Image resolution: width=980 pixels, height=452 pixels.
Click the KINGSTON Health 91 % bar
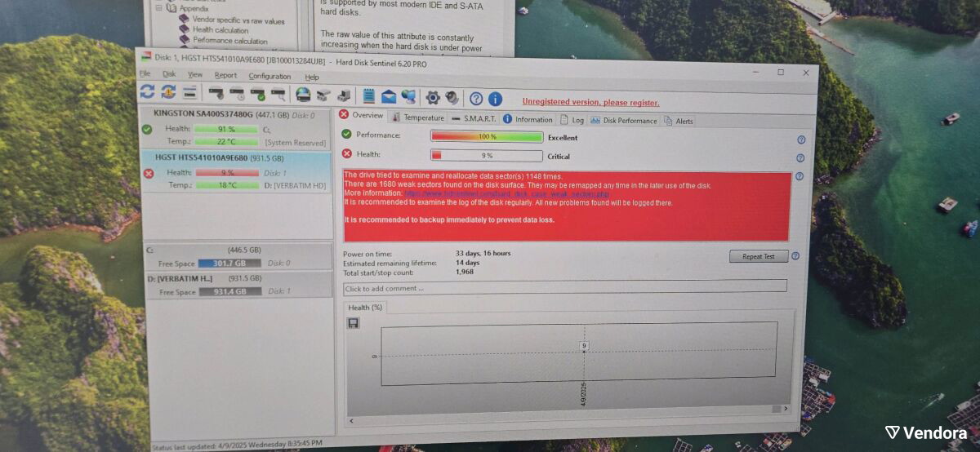click(x=226, y=129)
